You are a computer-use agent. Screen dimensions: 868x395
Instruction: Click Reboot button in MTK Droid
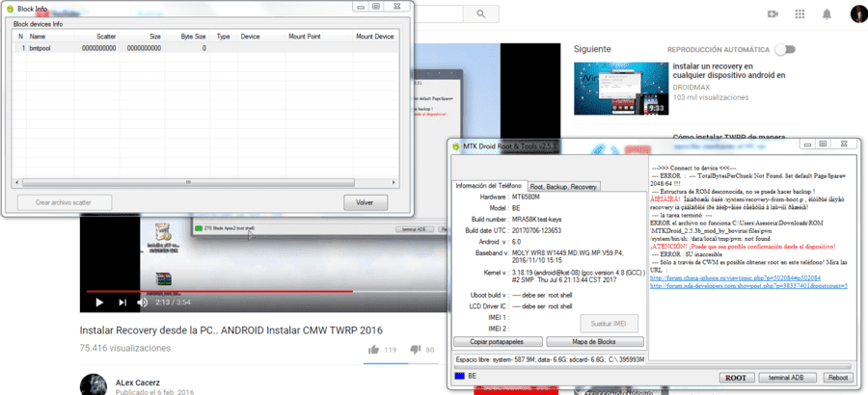pos(838,378)
